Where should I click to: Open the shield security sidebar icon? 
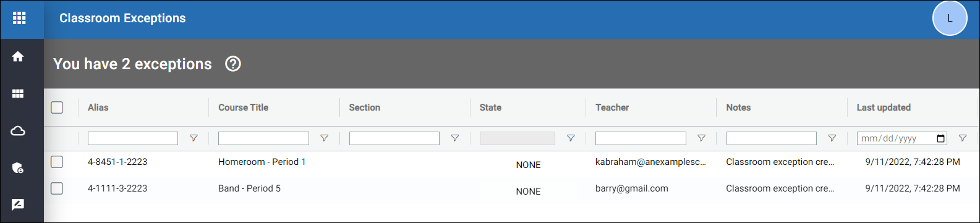(x=18, y=168)
